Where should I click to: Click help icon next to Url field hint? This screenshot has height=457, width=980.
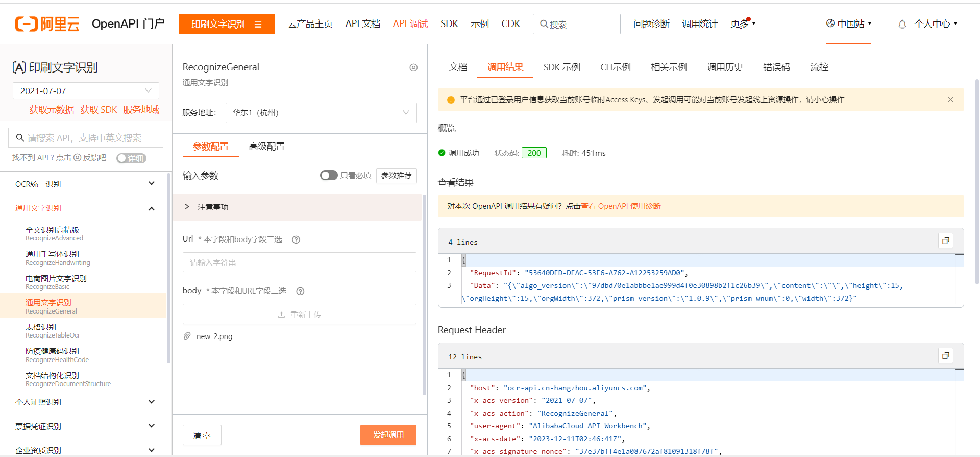tap(296, 239)
